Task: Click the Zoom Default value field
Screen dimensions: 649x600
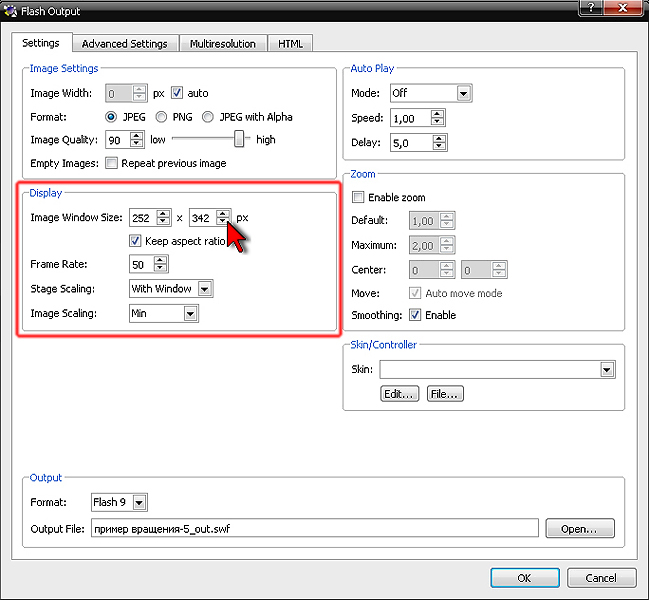Action: click(424, 221)
